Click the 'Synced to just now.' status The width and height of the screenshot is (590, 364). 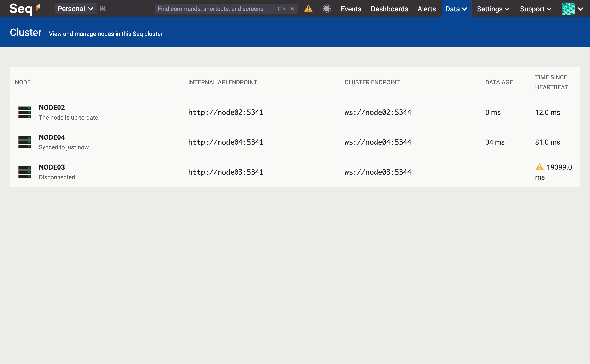[x=64, y=147]
